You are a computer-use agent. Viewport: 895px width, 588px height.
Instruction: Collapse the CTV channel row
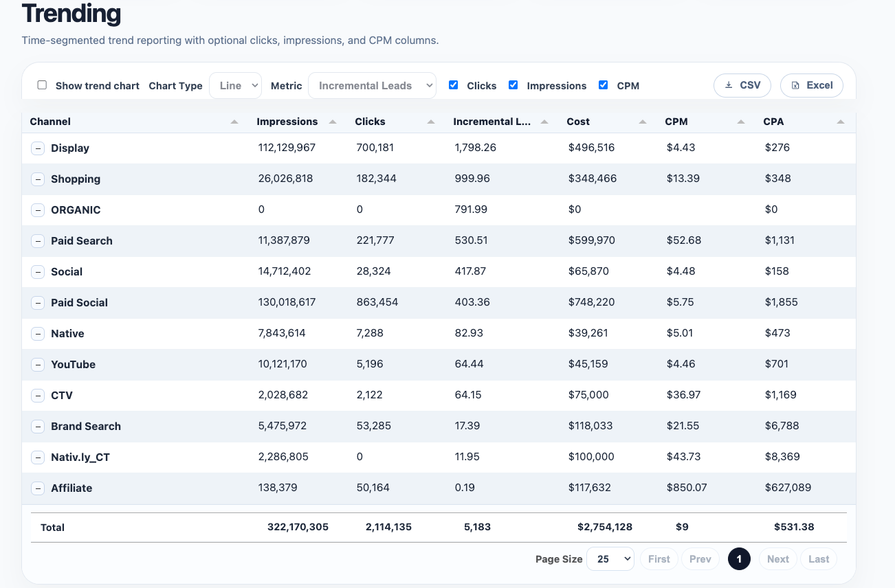(x=38, y=396)
